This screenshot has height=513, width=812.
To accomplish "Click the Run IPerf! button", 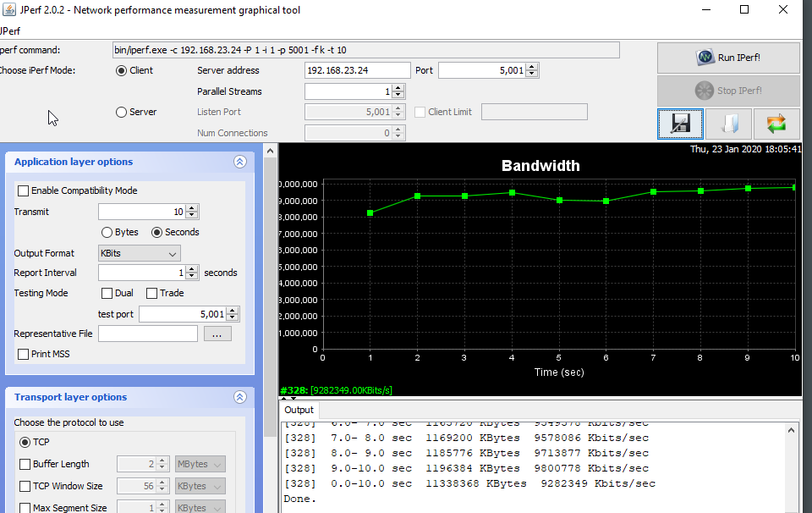I will pyautogui.click(x=728, y=58).
